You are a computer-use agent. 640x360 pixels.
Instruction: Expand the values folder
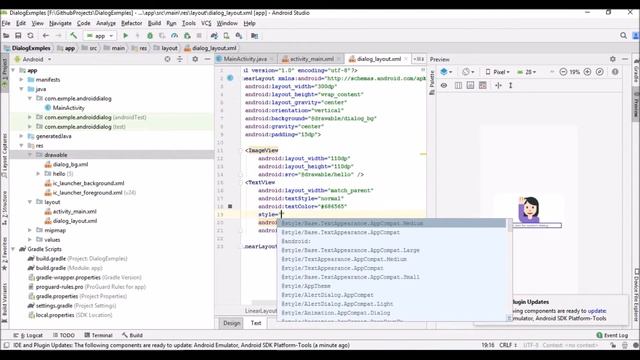30,240
